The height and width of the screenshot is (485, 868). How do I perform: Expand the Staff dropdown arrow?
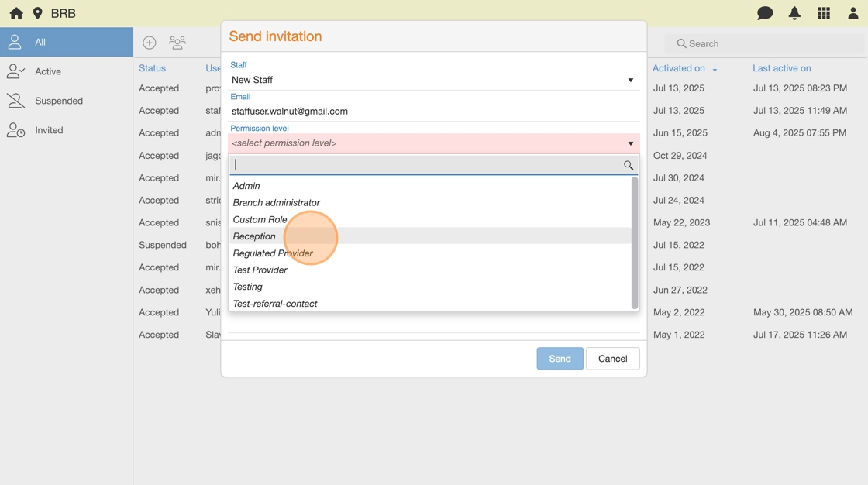[x=630, y=80]
